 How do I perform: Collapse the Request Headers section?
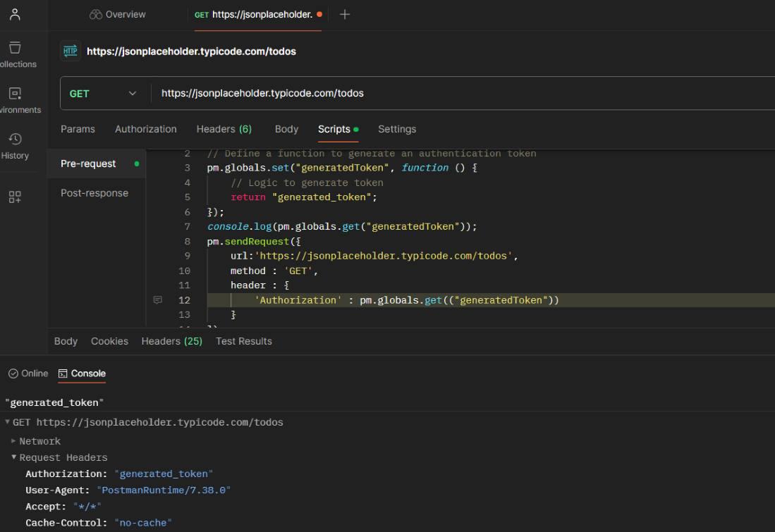coord(14,457)
